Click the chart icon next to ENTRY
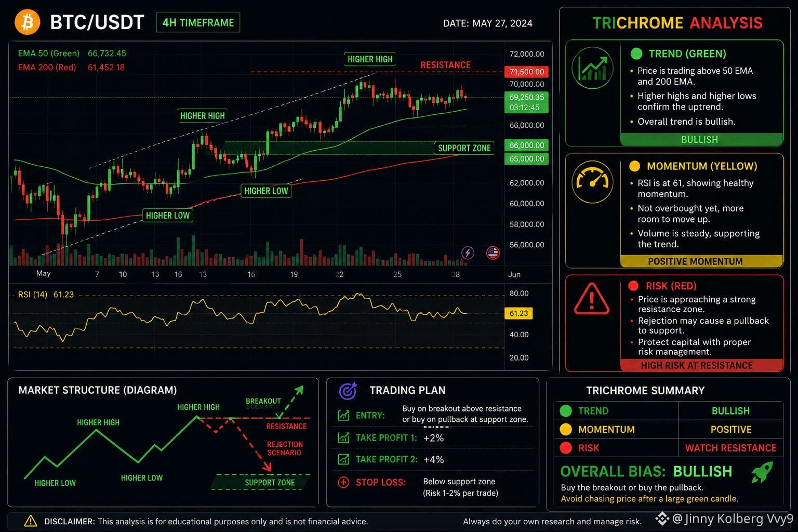Image resolution: width=798 pixels, height=532 pixels. [343, 415]
